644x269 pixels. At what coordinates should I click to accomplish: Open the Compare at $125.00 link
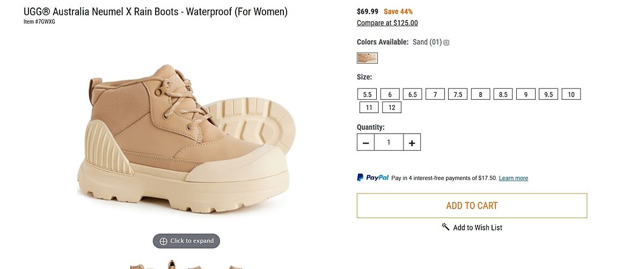click(387, 23)
